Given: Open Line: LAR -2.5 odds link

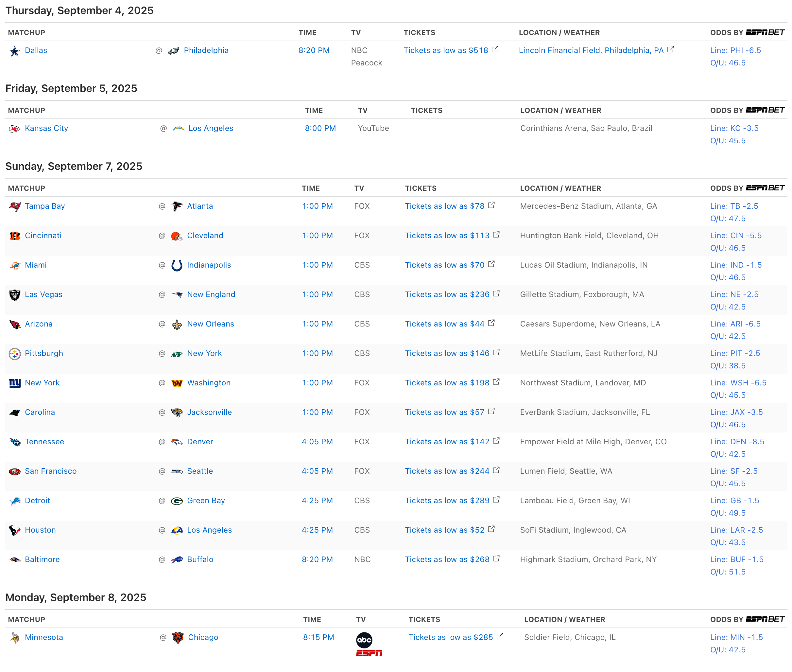Looking at the screenshot, I should pyautogui.click(x=736, y=530).
